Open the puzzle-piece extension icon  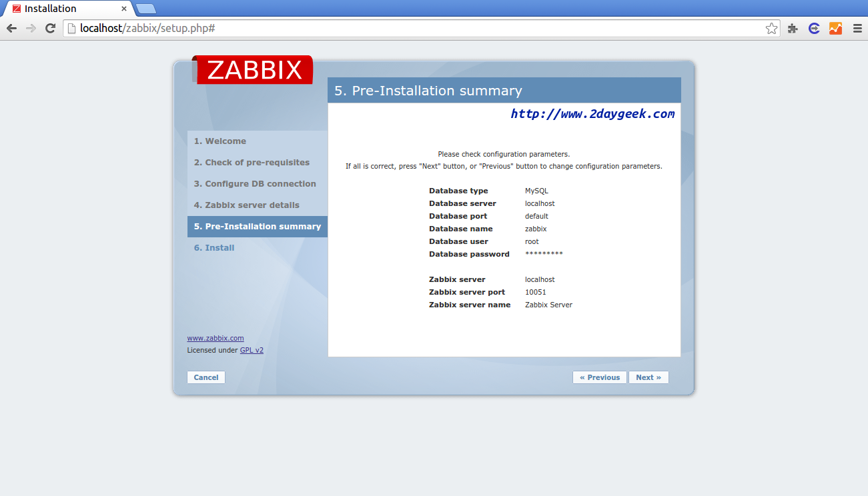pos(793,28)
